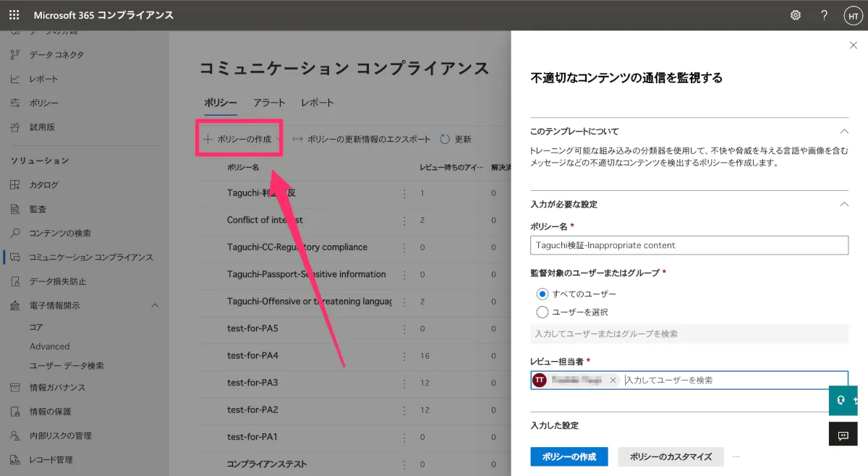Open the HT account avatar

tap(853, 16)
